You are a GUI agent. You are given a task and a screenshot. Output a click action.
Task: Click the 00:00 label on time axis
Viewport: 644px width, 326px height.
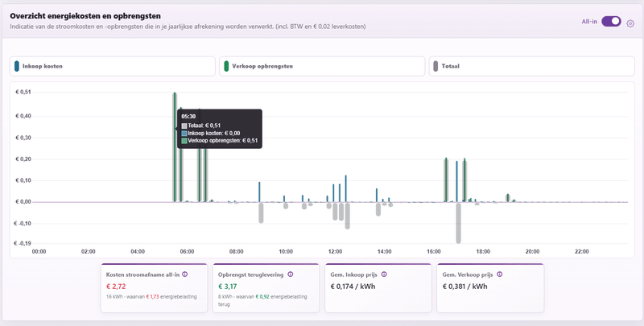click(39, 252)
